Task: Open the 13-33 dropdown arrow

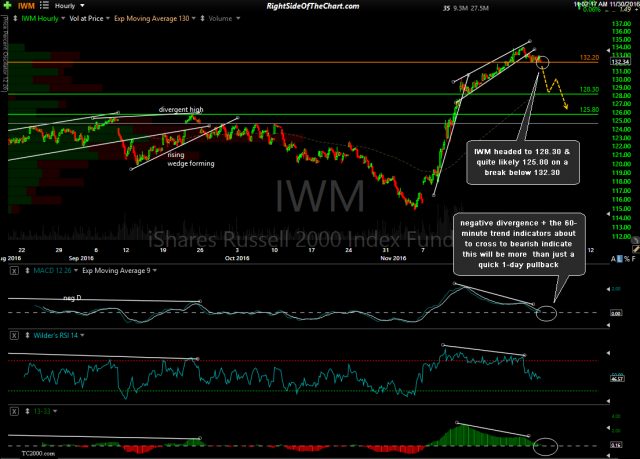Action: coord(55,411)
